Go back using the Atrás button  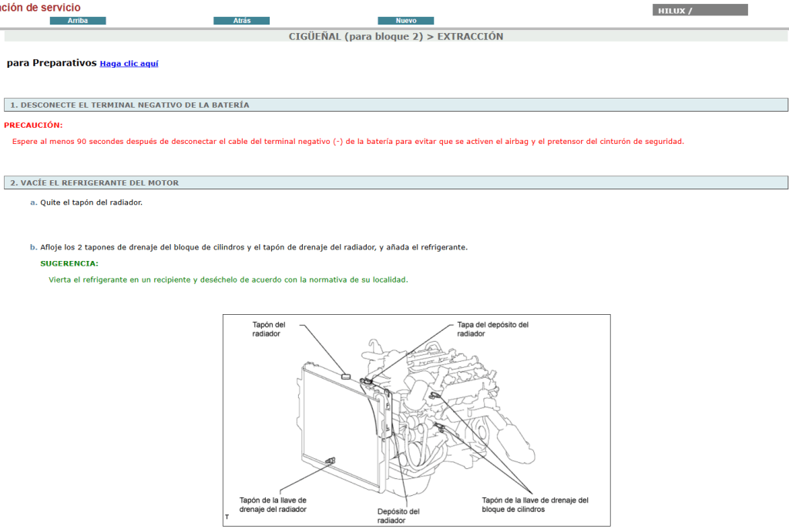pos(241,21)
